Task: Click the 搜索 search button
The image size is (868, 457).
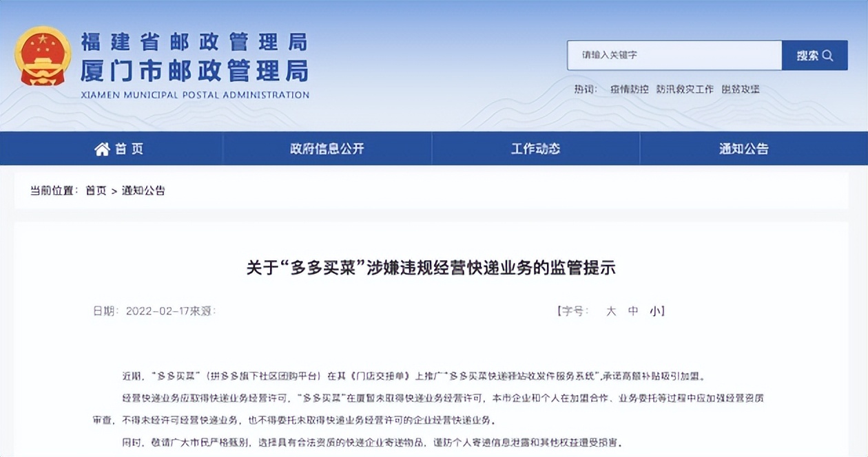Action: pyautogui.click(x=814, y=55)
